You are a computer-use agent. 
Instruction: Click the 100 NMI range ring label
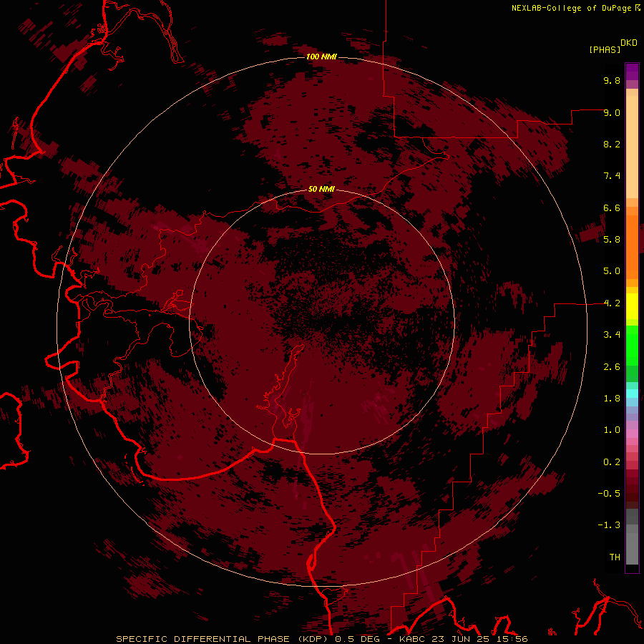(321, 57)
